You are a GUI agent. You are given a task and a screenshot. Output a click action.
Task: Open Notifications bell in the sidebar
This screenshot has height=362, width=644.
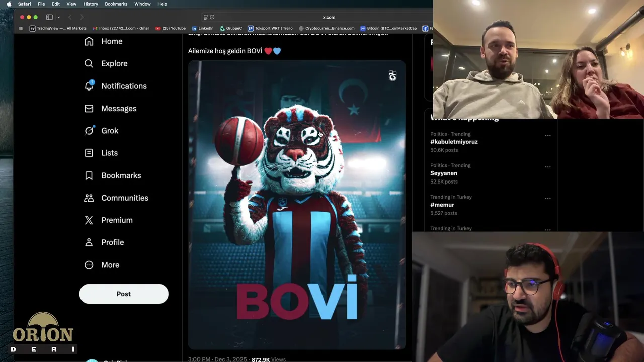115,86
